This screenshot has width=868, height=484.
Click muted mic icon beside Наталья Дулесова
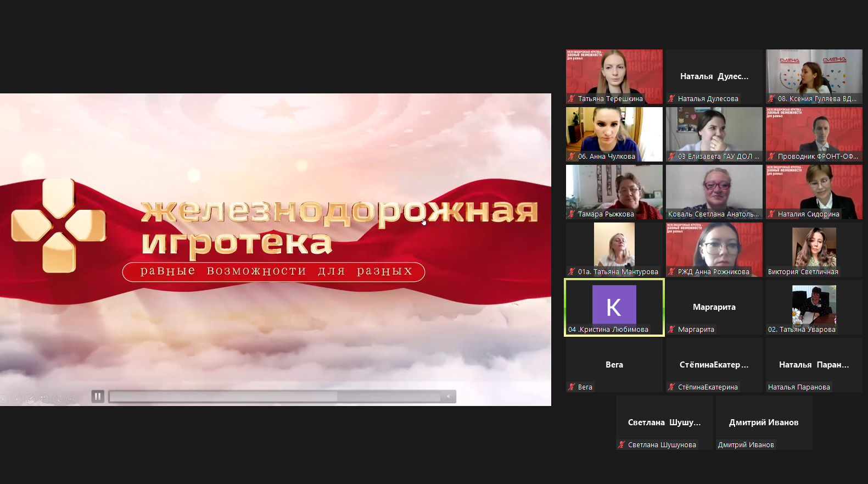671,99
